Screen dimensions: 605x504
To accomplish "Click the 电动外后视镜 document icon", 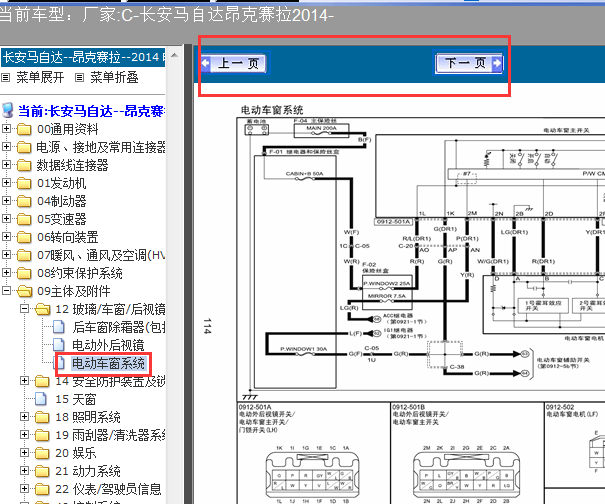I will (59, 345).
